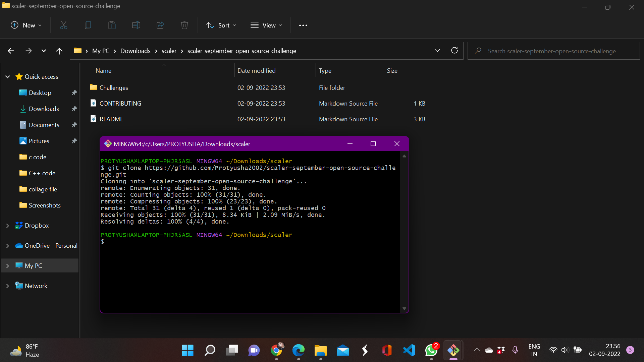Select the Paste icon in the toolbar

112,25
